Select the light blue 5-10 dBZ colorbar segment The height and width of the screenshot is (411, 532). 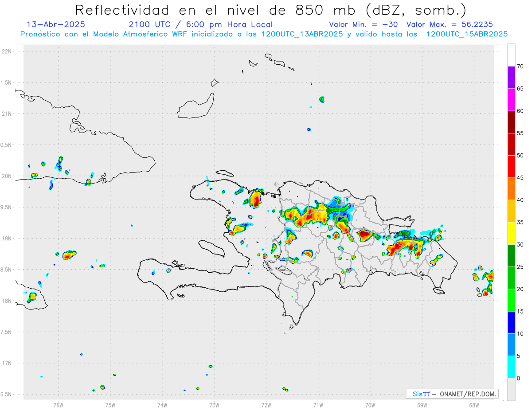pyautogui.click(x=511, y=344)
